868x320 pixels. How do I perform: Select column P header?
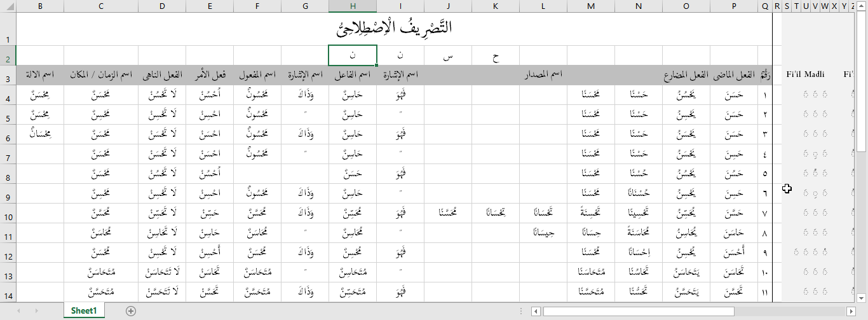[x=734, y=6]
